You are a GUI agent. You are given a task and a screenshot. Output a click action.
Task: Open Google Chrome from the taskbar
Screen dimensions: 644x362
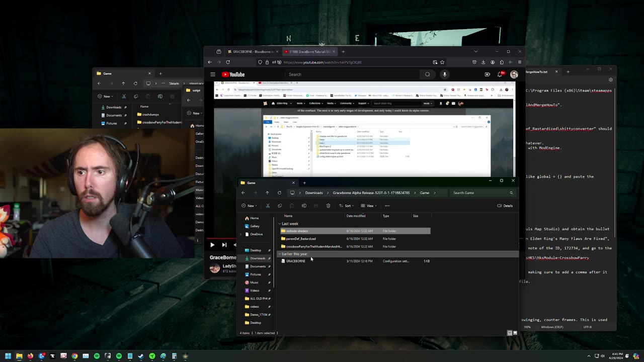[74, 356]
